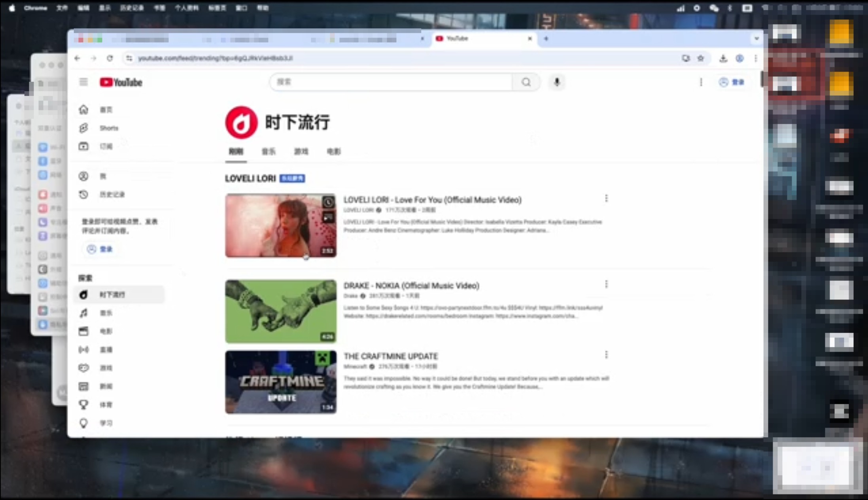The height and width of the screenshot is (500, 868).
Task: Click the Minecraft channel name under CRAFTMINE video
Action: click(x=356, y=367)
